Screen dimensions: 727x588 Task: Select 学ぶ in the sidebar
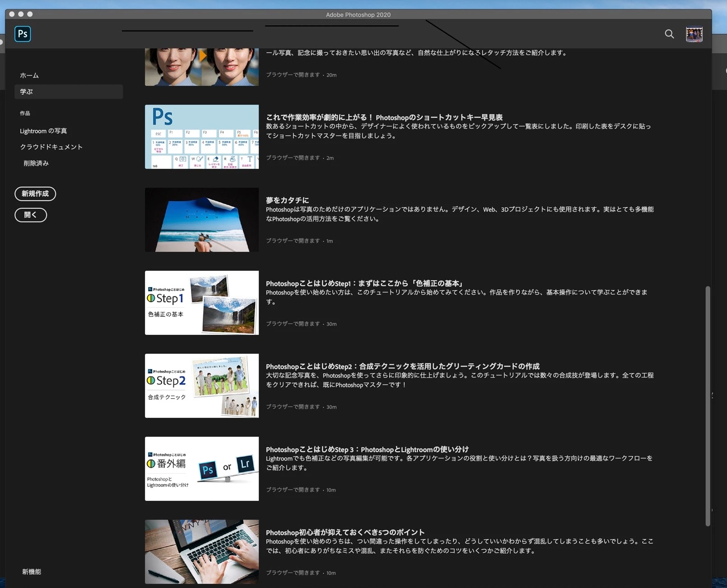point(69,92)
